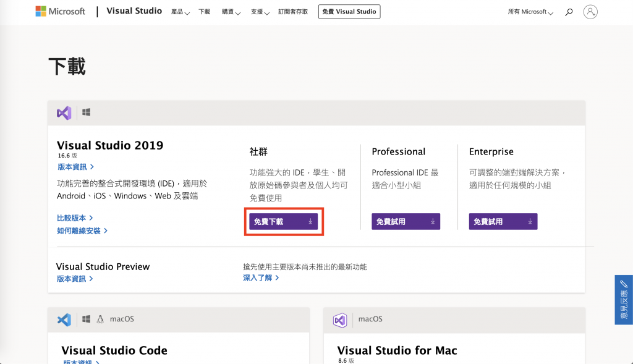This screenshot has width=633, height=364.
Task: Click the Professional edition heading
Action: pyautogui.click(x=399, y=152)
